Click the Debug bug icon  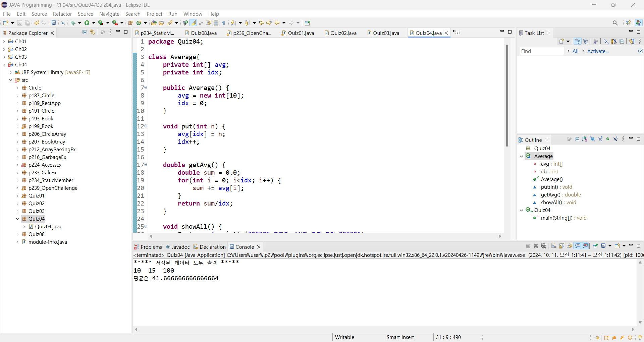73,23
